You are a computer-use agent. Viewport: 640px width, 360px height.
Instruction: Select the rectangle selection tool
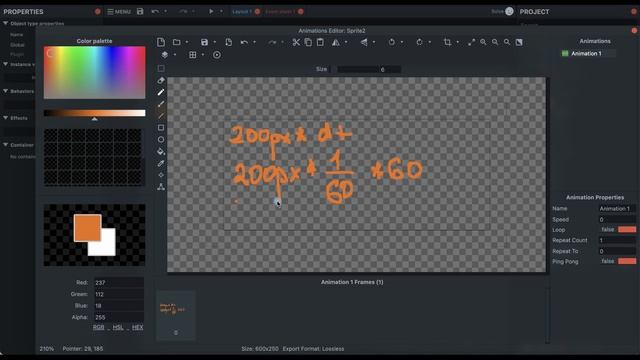(161, 69)
